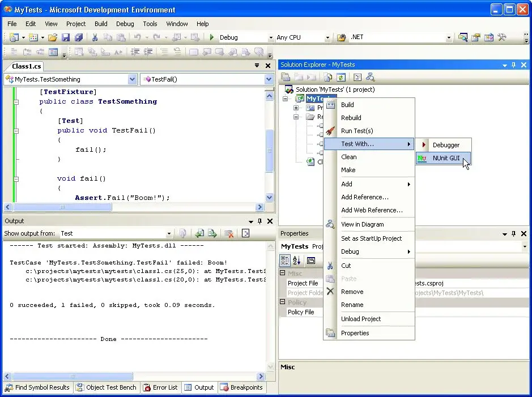This screenshot has width=532, height=397.
Task: Click Refresh icon in Solution Explorer toolbar
Action: [x=341, y=77]
